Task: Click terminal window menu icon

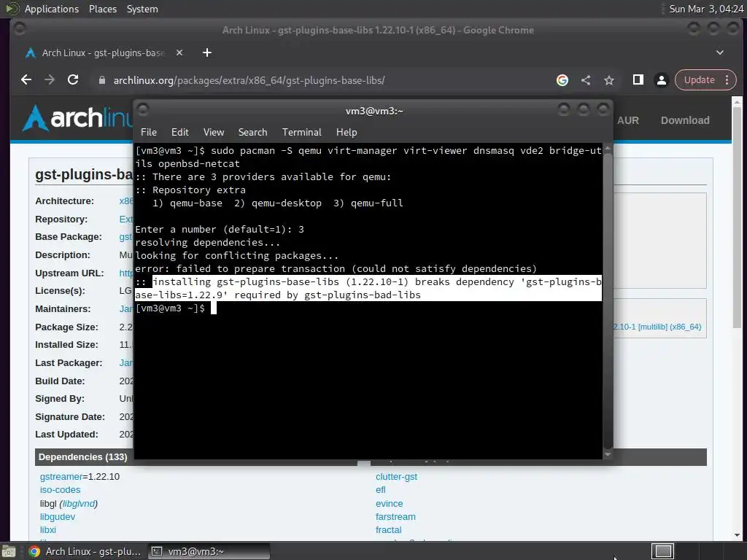Action: pos(143,110)
